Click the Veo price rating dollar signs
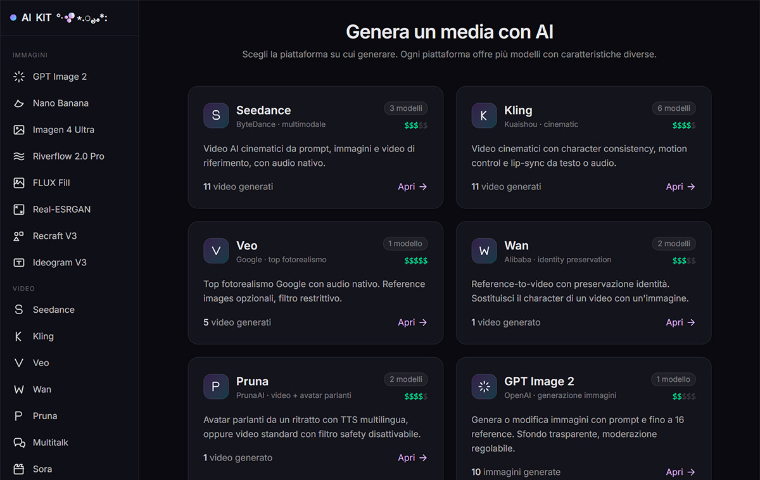The height and width of the screenshot is (480, 760). coord(416,261)
